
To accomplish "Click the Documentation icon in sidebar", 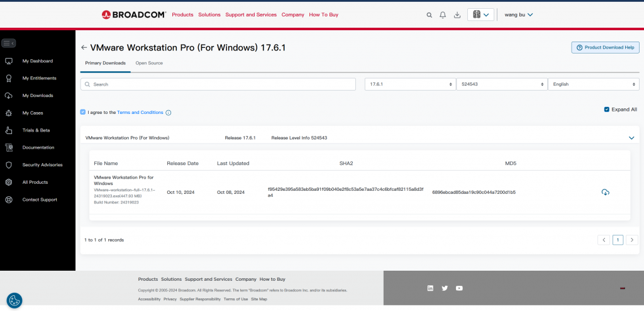I will tap(8, 147).
